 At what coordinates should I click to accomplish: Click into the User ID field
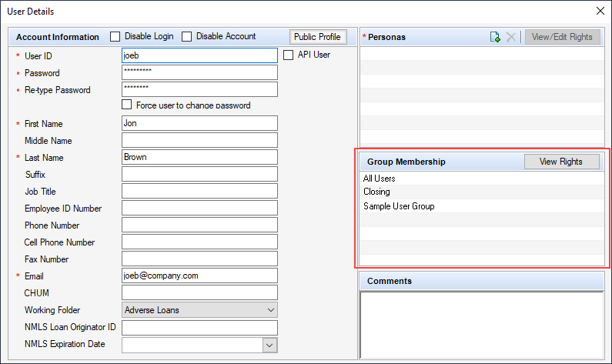point(199,55)
